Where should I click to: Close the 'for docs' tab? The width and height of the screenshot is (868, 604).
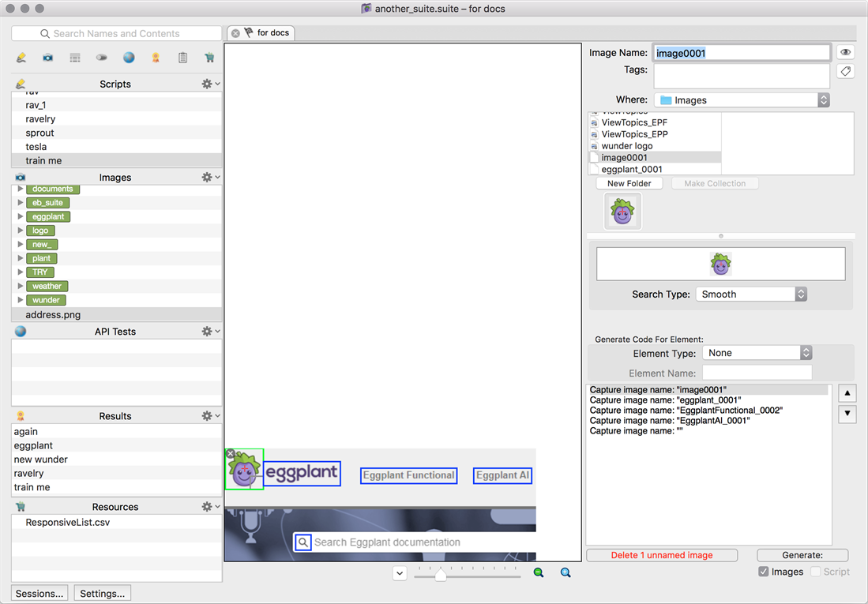(235, 33)
